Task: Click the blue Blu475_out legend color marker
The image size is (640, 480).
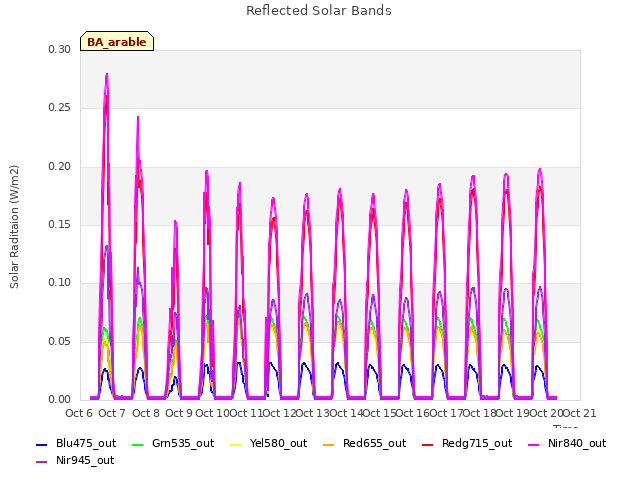Action: click(42, 444)
